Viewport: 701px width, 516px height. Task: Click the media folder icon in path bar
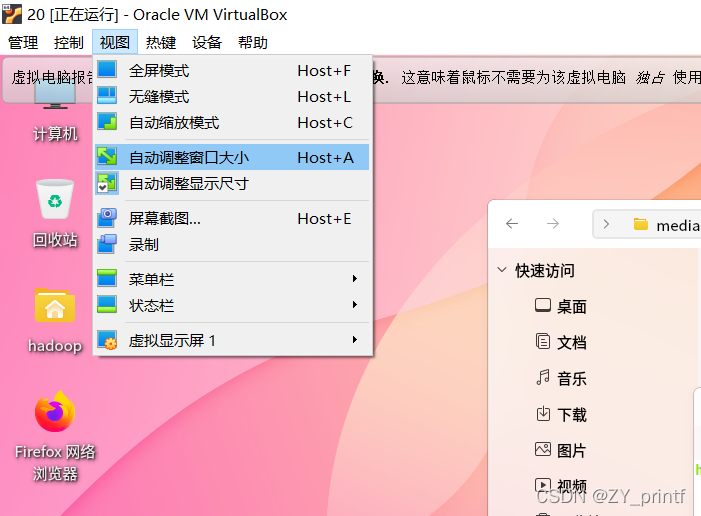(x=641, y=224)
